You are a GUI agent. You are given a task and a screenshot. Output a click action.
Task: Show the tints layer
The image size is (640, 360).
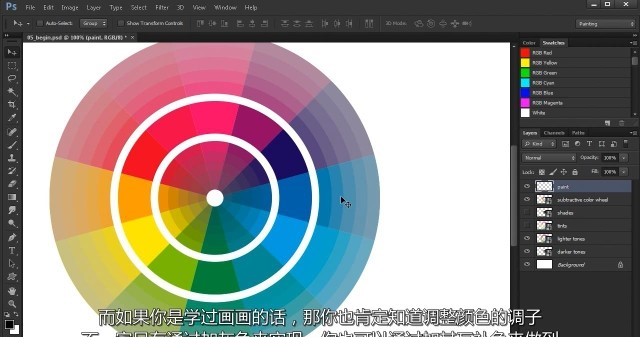point(527,226)
